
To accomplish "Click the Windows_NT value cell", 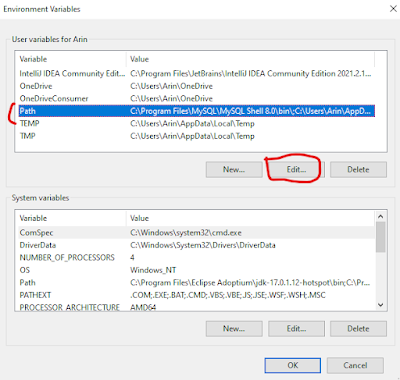I will (153, 270).
